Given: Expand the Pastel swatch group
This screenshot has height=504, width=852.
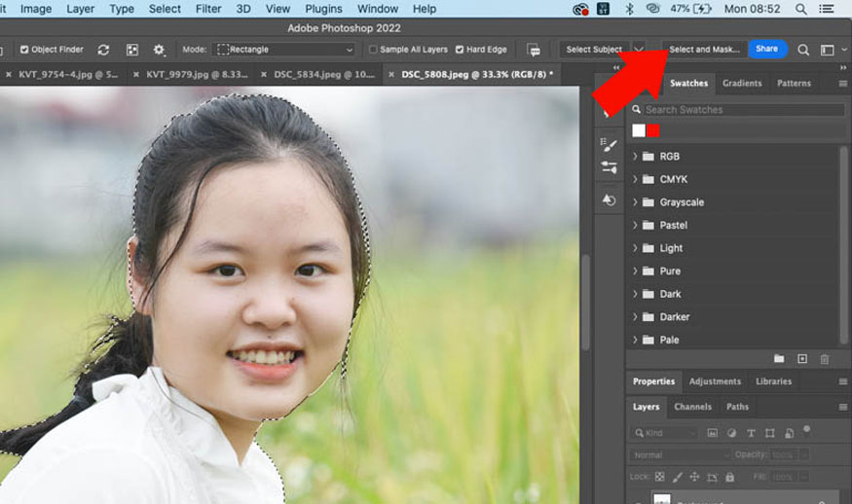Looking at the screenshot, I should (x=635, y=225).
